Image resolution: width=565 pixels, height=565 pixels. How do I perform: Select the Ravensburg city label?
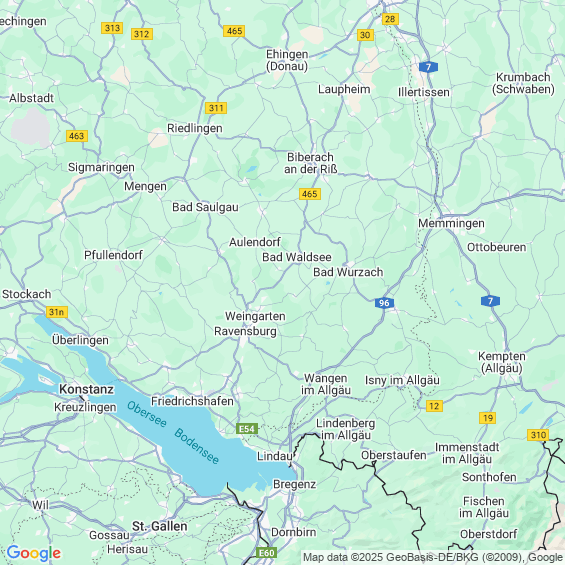[245, 331]
